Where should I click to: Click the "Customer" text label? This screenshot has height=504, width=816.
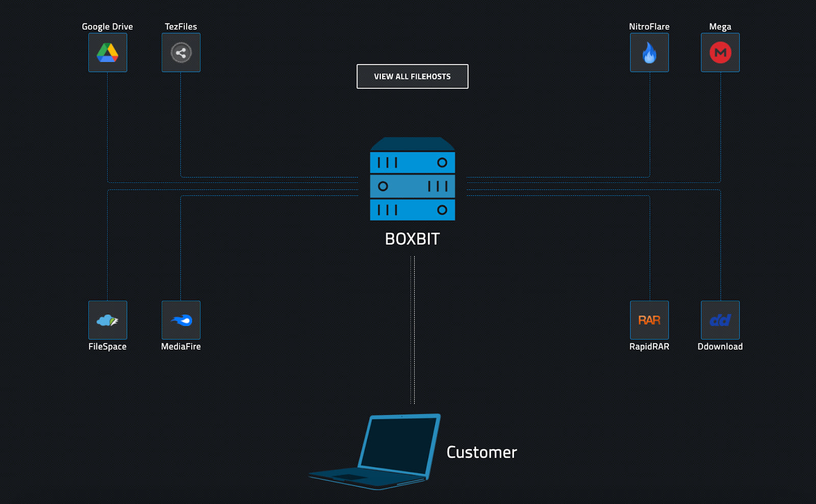tap(482, 453)
